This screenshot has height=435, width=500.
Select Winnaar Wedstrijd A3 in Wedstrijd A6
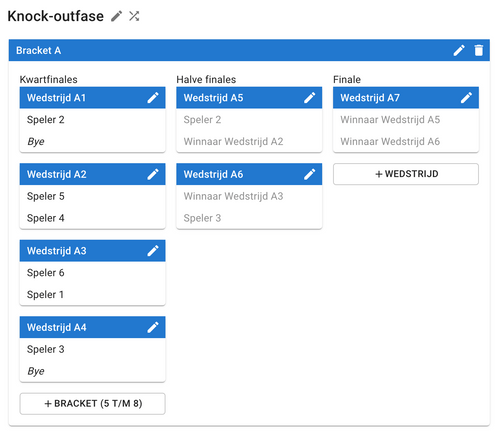point(249,196)
